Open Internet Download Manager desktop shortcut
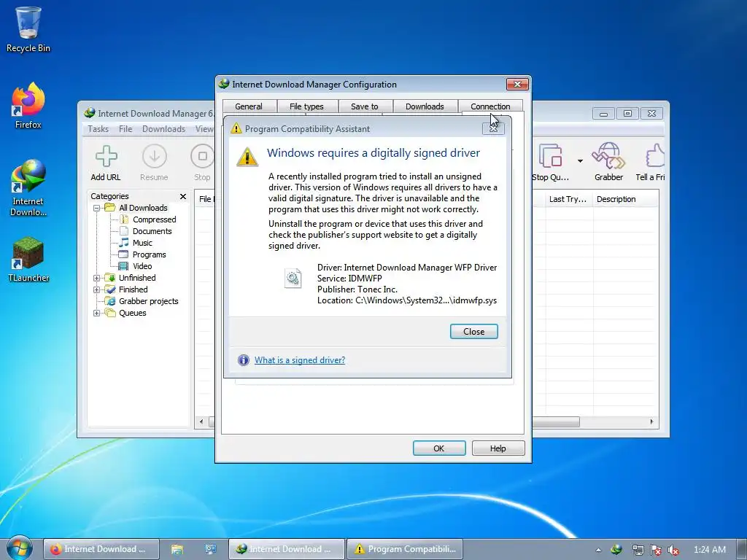The image size is (747, 560). tap(28, 187)
